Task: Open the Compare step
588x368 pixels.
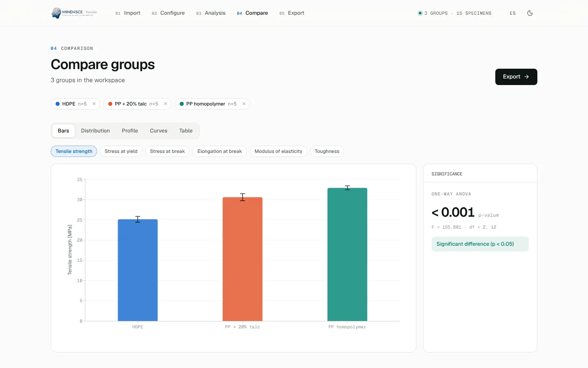Action: click(252, 13)
